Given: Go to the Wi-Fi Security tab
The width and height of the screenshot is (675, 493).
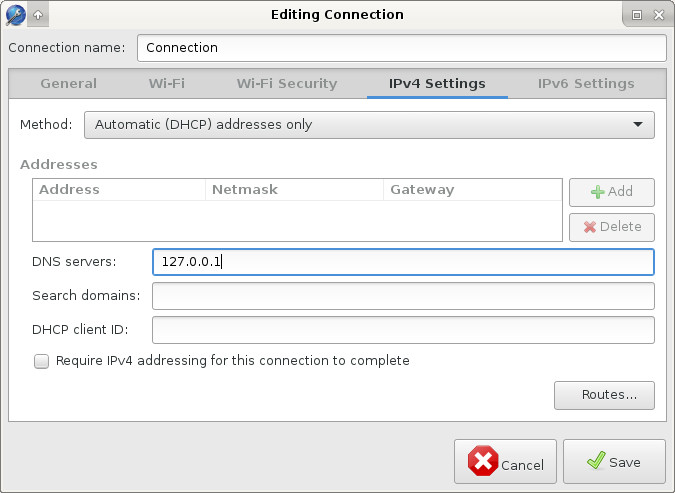Looking at the screenshot, I should pyautogui.click(x=287, y=84).
